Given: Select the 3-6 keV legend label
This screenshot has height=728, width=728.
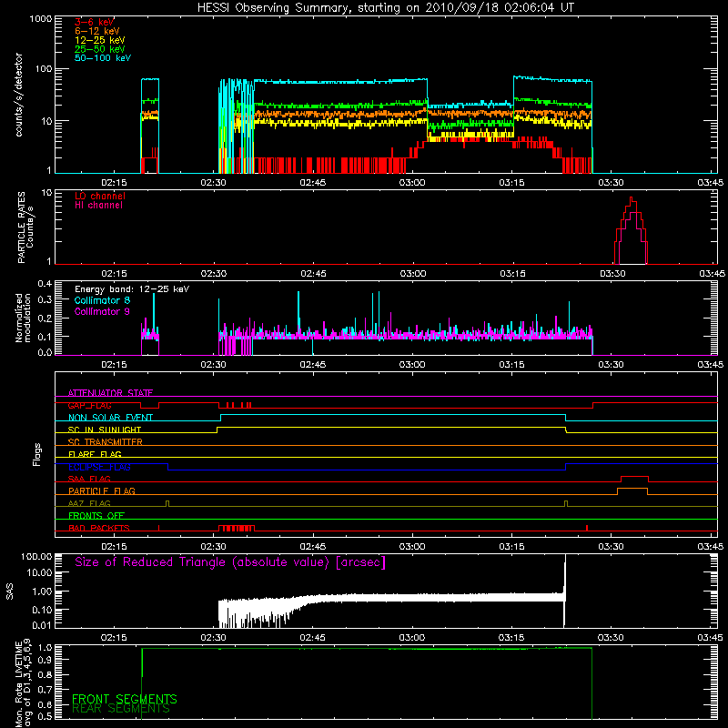Looking at the screenshot, I should [94, 22].
